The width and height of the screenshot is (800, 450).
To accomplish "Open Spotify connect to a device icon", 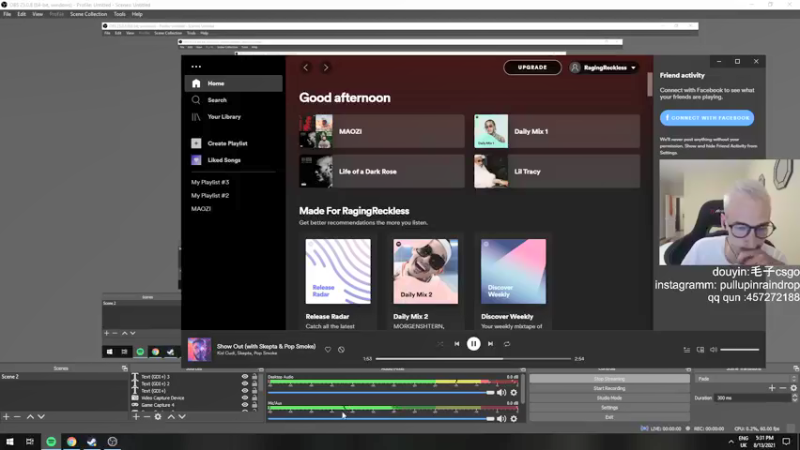I will (x=701, y=350).
